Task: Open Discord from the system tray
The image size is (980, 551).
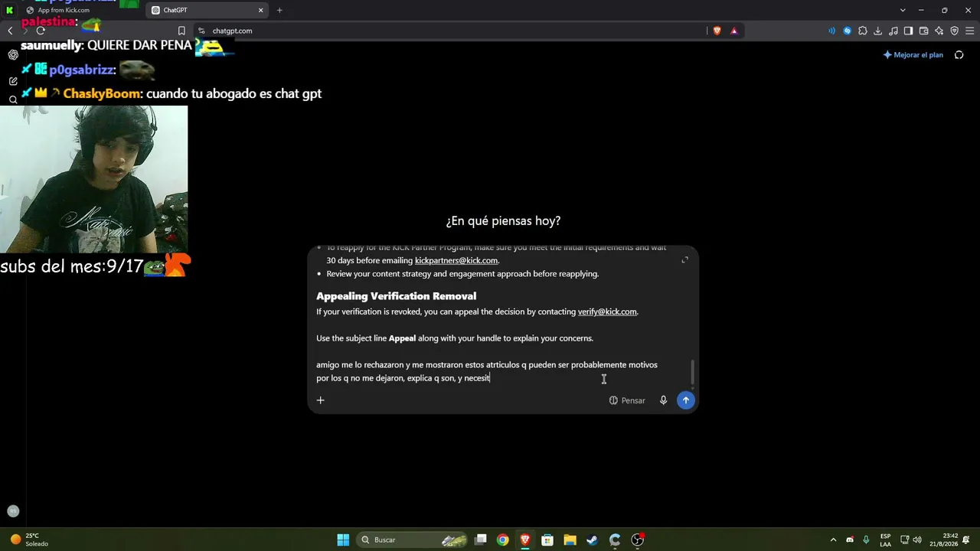Action: click(x=850, y=540)
